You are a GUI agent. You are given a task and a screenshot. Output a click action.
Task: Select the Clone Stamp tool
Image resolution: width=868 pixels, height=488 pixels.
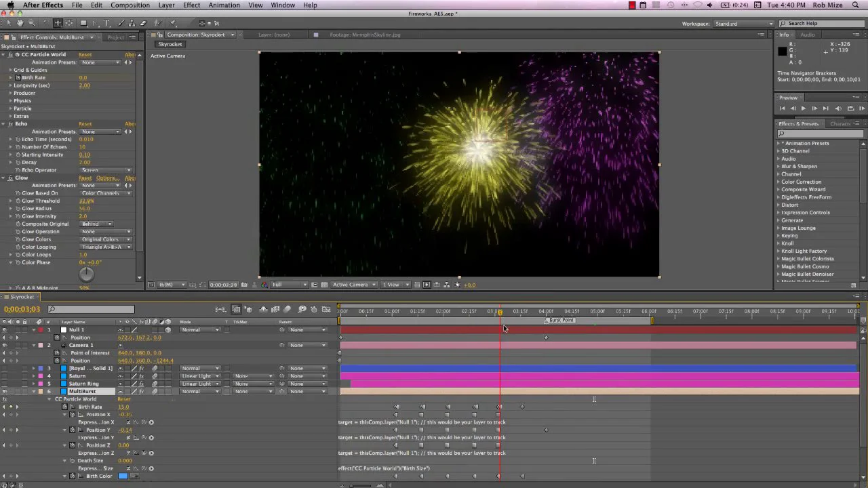132,23
